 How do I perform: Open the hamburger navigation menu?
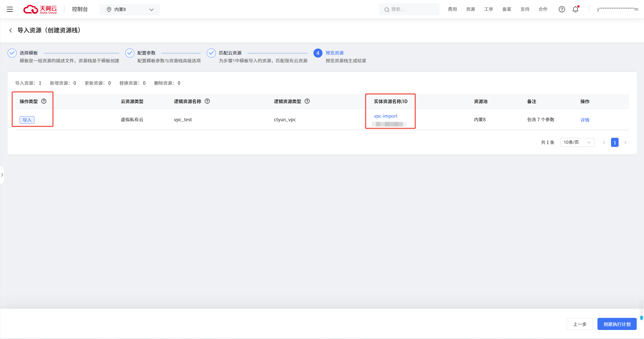click(x=10, y=9)
